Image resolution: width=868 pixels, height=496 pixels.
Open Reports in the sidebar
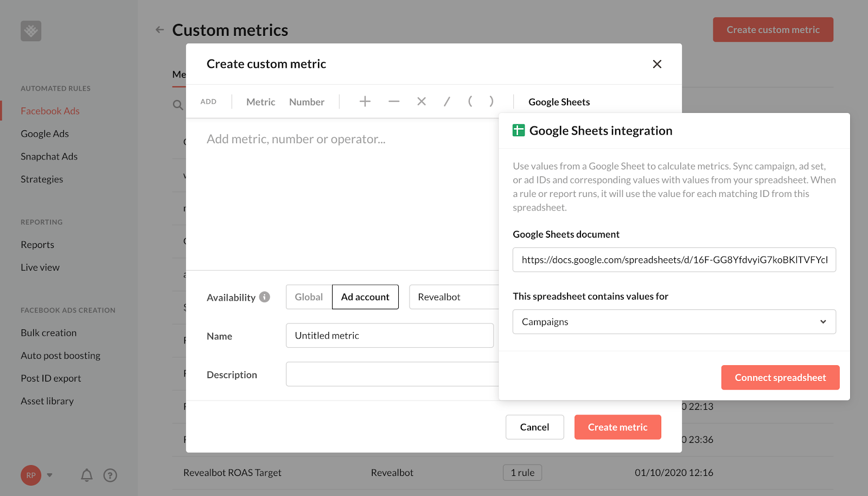click(37, 245)
